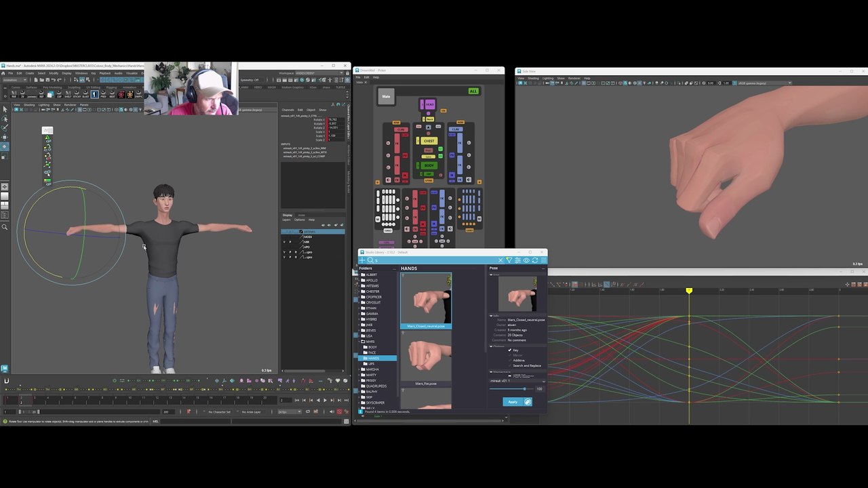Click the eye view icon in Studio Library
This screenshot has width=868, height=488.
(x=526, y=260)
